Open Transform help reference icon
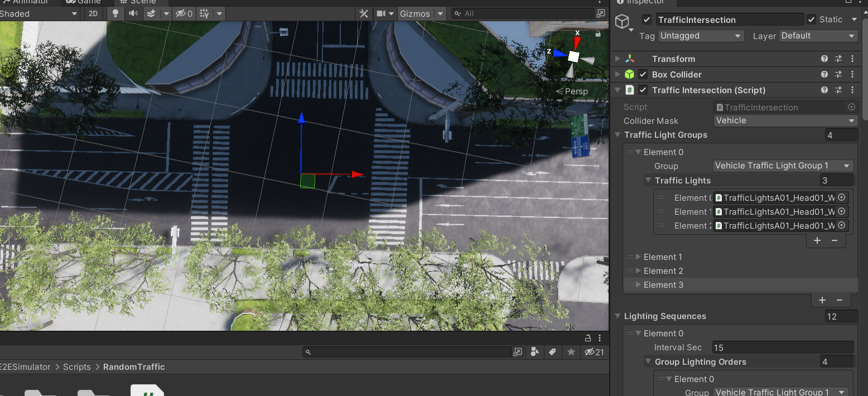The image size is (868, 396). tap(824, 59)
